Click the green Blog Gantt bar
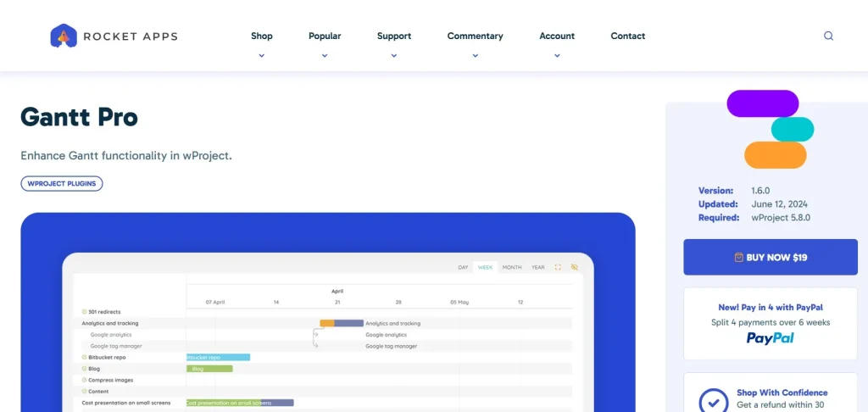This screenshot has height=412, width=868. tap(209, 369)
